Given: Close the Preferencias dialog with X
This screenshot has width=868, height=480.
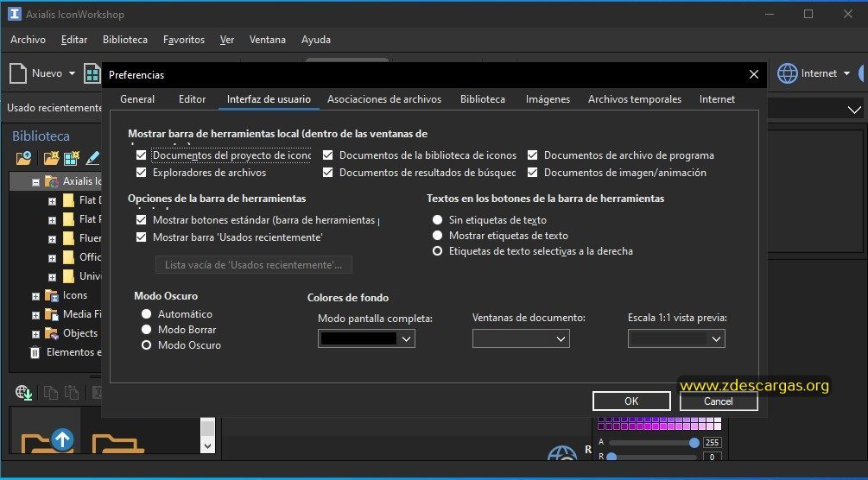Looking at the screenshot, I should point(753,74).
